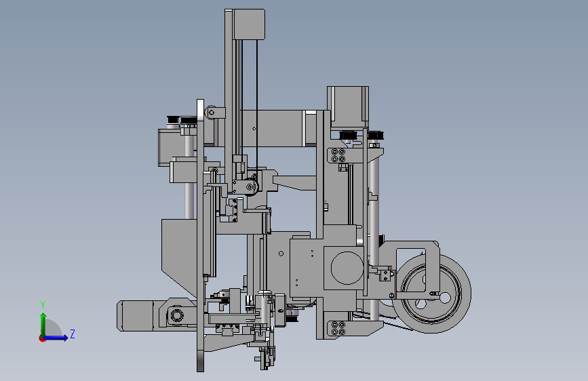Click the blue Z axis arrow of the triad

tap(56, 338)
